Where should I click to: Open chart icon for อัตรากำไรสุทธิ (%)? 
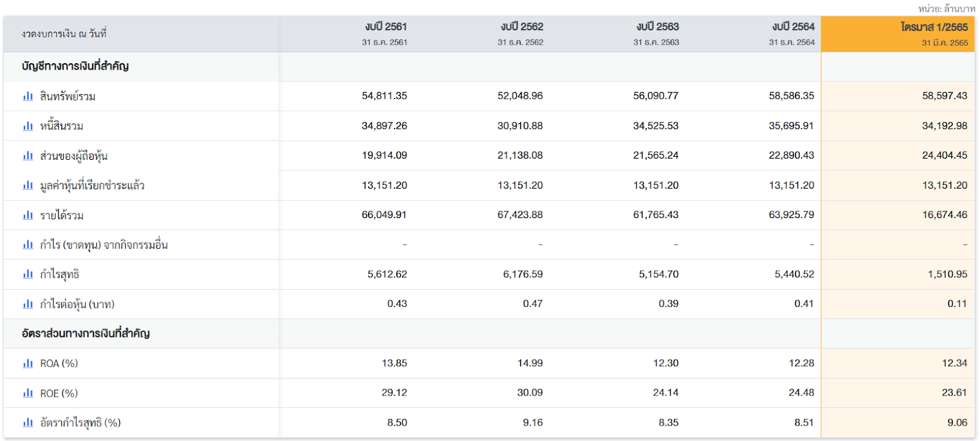click(x=28, y=423)
